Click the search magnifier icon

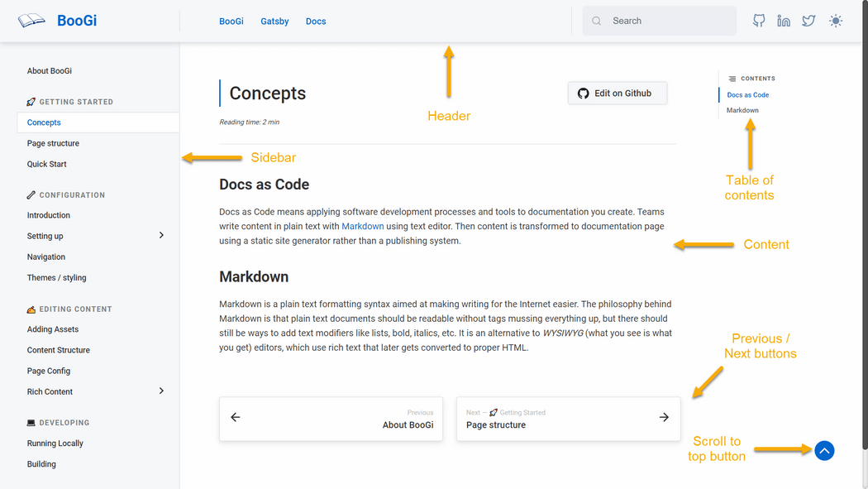click(596, 21)
